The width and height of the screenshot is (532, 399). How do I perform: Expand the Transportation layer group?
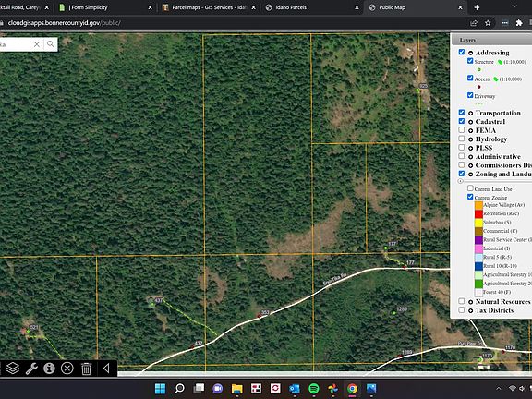coord(471,114)
